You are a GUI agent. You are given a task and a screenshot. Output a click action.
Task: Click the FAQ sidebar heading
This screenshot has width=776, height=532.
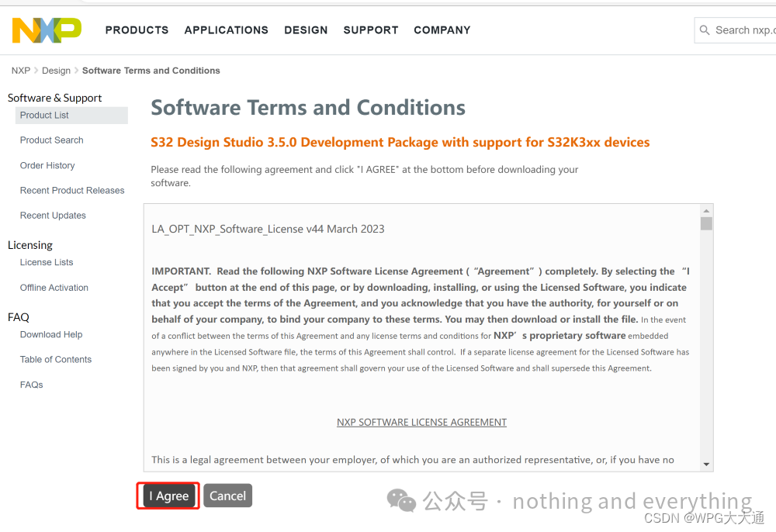coord(19,317)
